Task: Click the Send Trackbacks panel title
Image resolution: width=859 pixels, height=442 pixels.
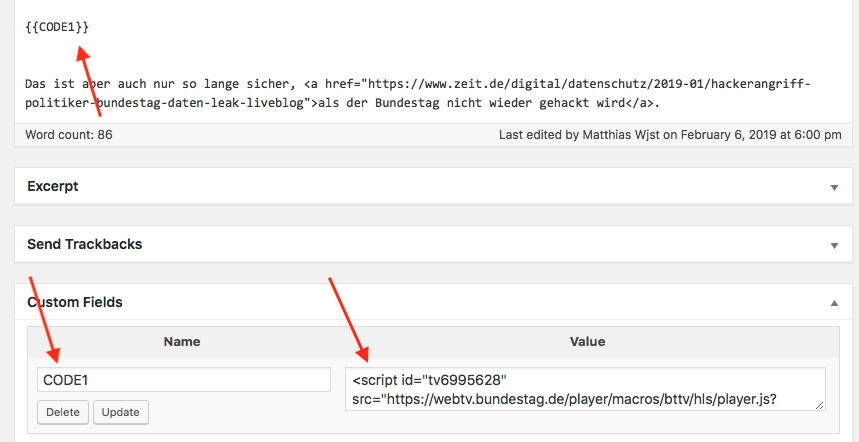Action: (x=84, y=244)
